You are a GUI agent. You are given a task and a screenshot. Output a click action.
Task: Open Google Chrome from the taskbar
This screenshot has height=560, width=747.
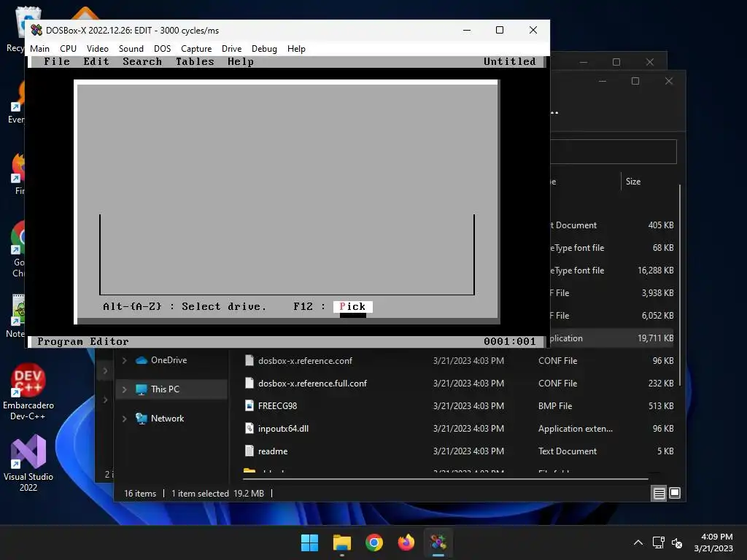pos(374,542)
